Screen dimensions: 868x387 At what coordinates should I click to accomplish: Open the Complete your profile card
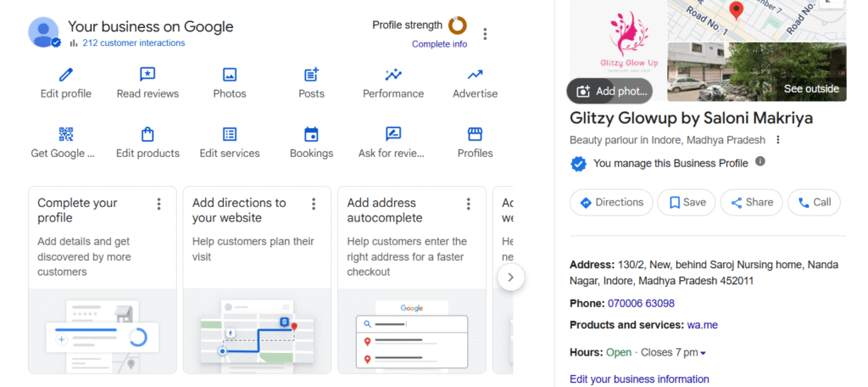103,280
